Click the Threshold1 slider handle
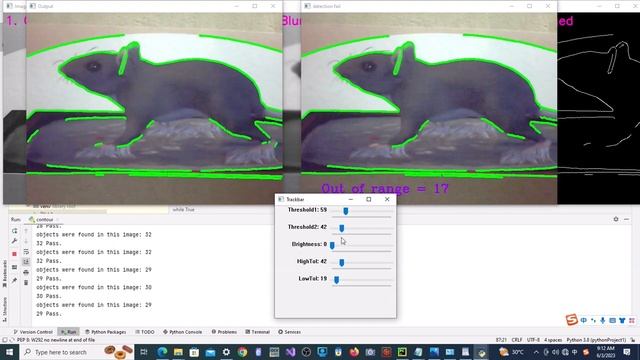The image size is (640, 360). click(x=346, y=211)
